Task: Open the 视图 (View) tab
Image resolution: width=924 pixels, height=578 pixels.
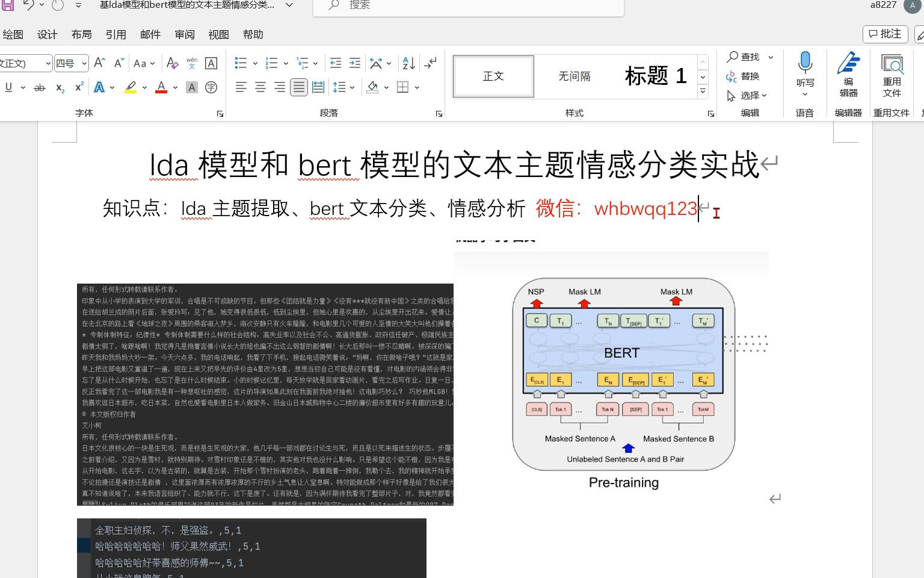Action: tap(219, 34)
